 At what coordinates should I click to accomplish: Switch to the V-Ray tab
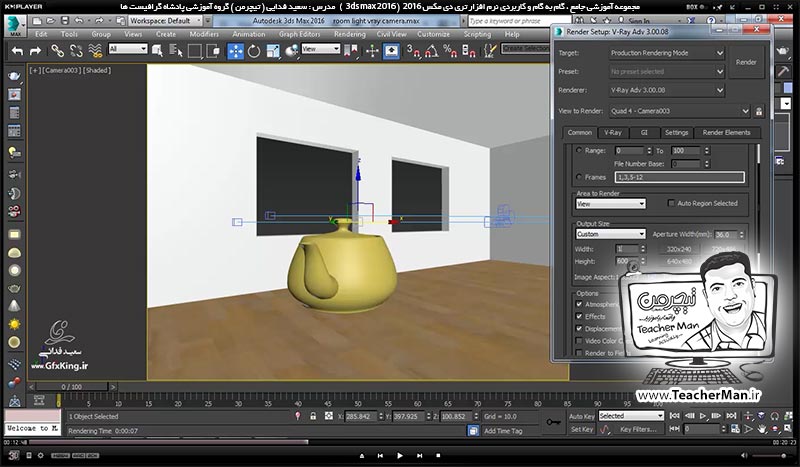click(613, 133)
